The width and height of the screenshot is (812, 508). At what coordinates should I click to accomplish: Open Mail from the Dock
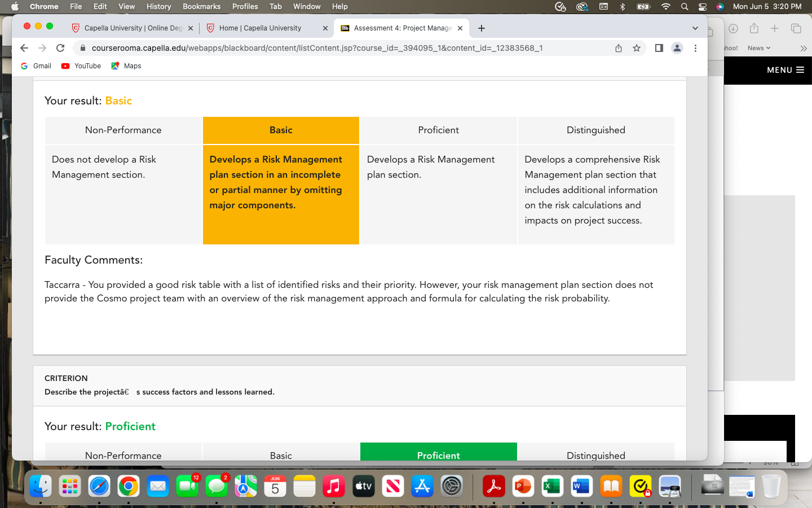point(158,486)
